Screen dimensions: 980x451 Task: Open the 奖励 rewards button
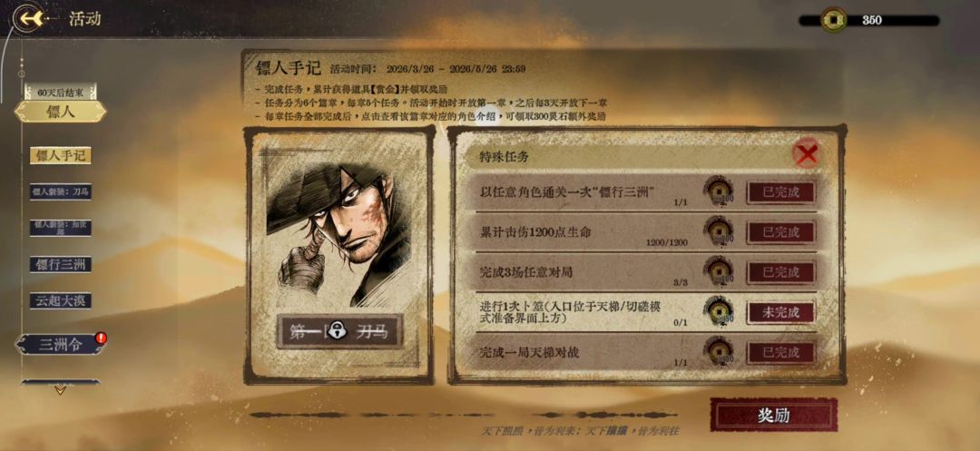click(x=774, y=416)
